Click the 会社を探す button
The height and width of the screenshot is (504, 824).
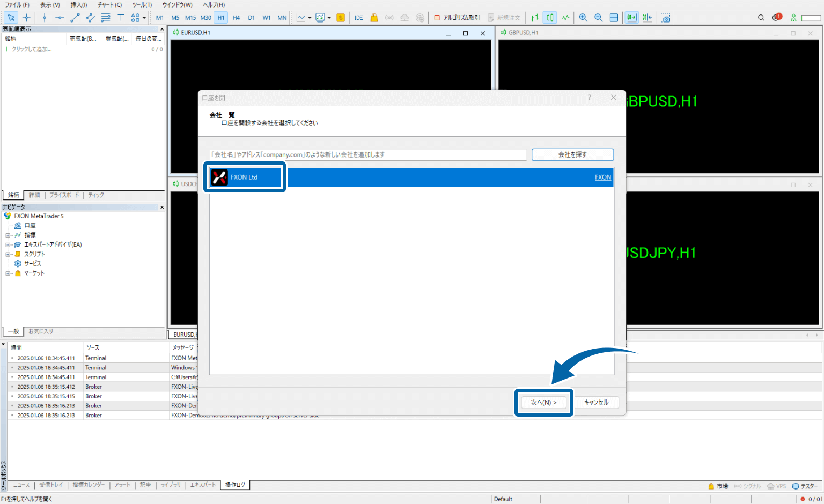click(572, 154)
